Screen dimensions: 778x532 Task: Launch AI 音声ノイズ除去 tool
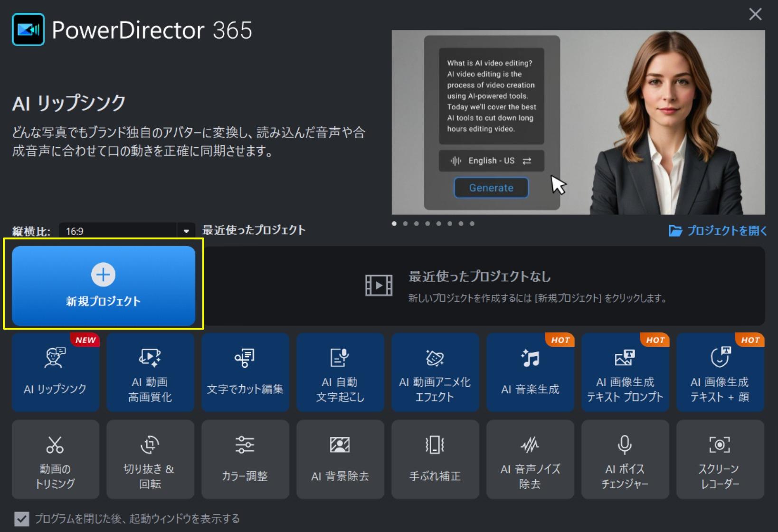point(530,459)
